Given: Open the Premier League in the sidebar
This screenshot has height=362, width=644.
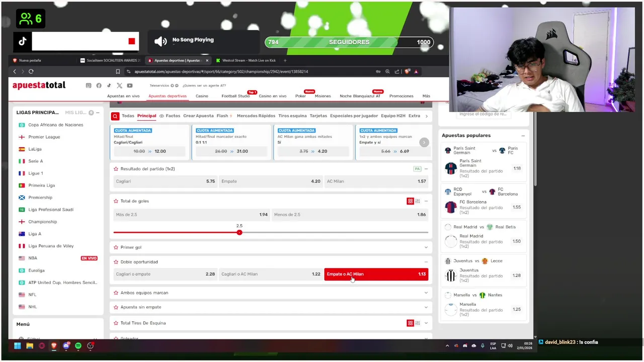Looking at the screenshot, I should tap(44, 137).
